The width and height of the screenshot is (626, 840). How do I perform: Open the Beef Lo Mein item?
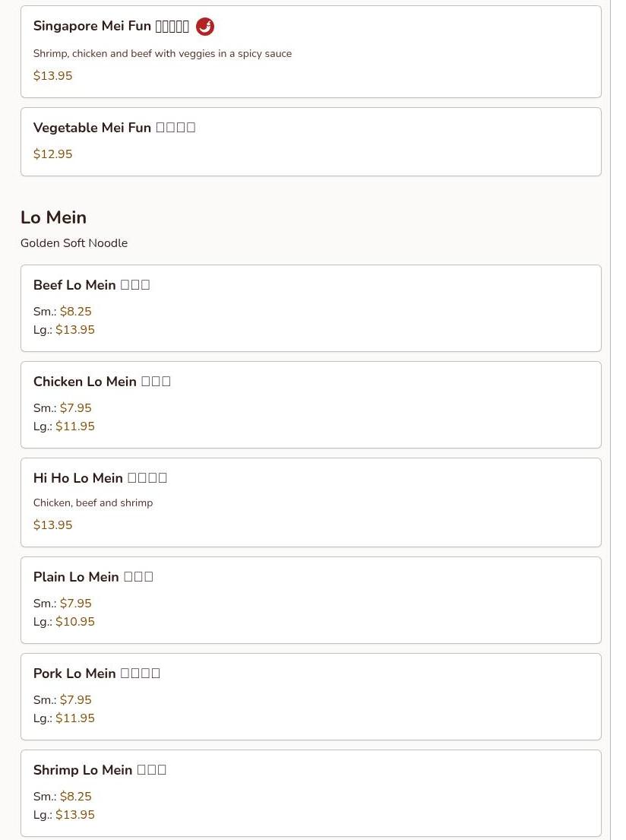74,285
